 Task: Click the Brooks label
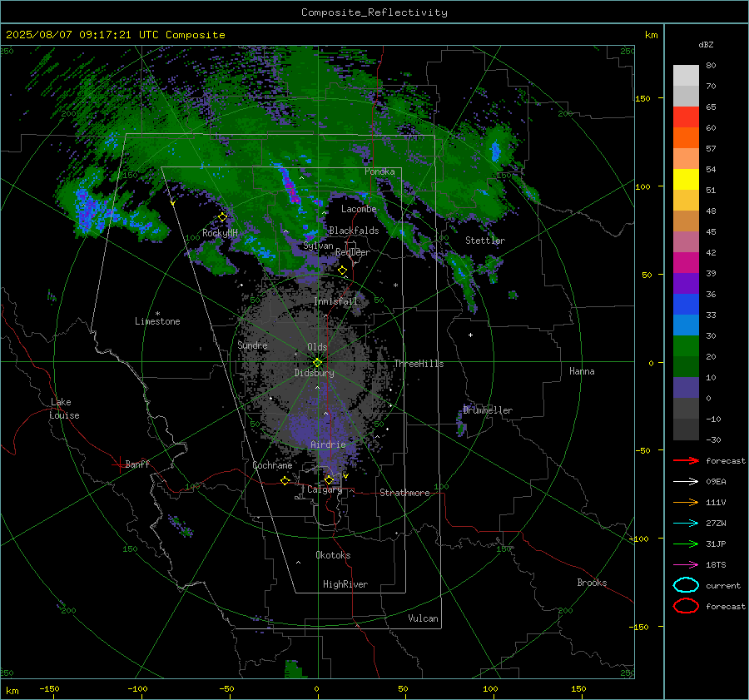[x=592, y=583]
